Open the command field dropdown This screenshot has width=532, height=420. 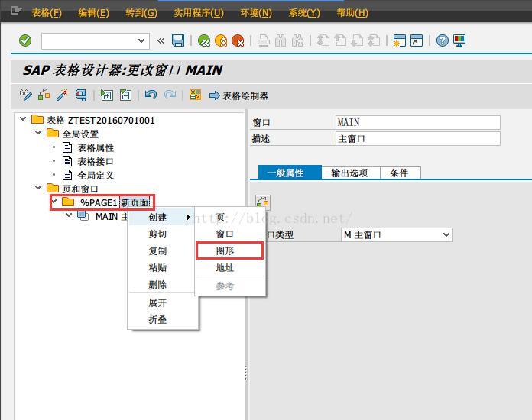[141, 41]
